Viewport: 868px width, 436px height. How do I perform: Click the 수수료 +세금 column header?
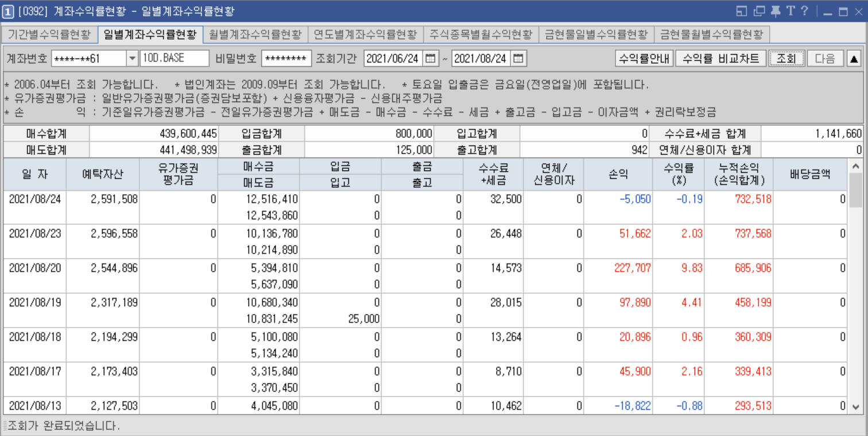point(494,175)
